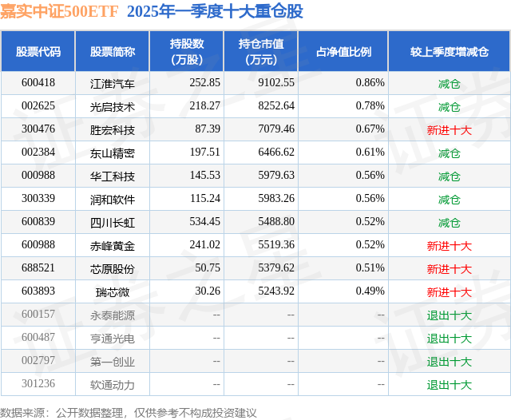The height and width of the screenshot is (420, 511).
Task: Select the greyed 亨通光电 stock name
Action: pyautogui.click(x=113, y=339)
